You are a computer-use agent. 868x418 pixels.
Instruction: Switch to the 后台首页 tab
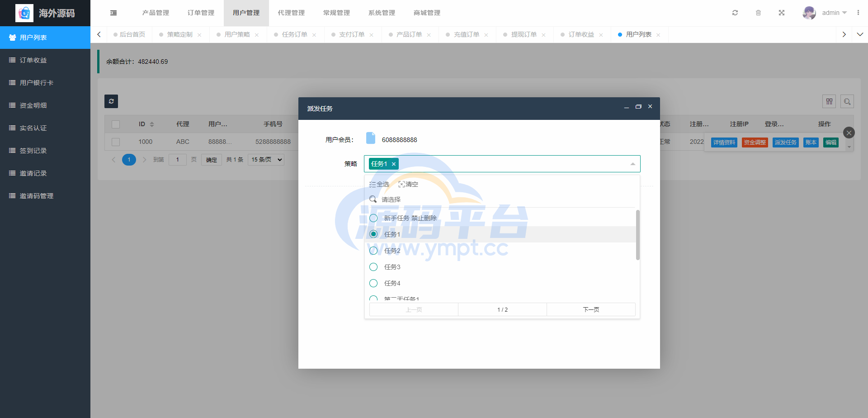pyautogui.click(x=129, y=34)
